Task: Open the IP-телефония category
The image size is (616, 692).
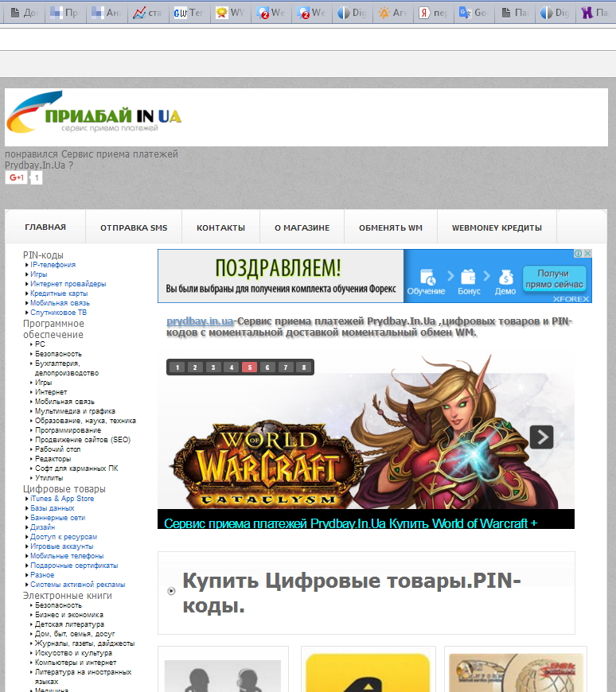Action: (x=53, y=265)
